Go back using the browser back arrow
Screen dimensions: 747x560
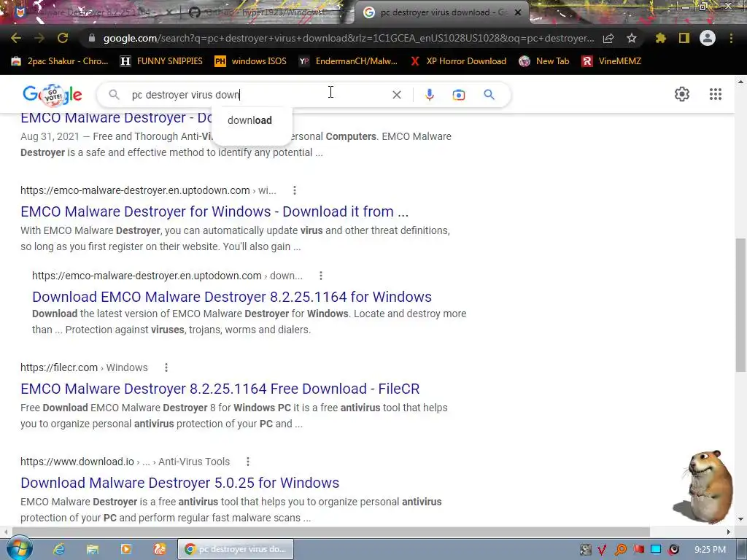[x=16, y=38]
